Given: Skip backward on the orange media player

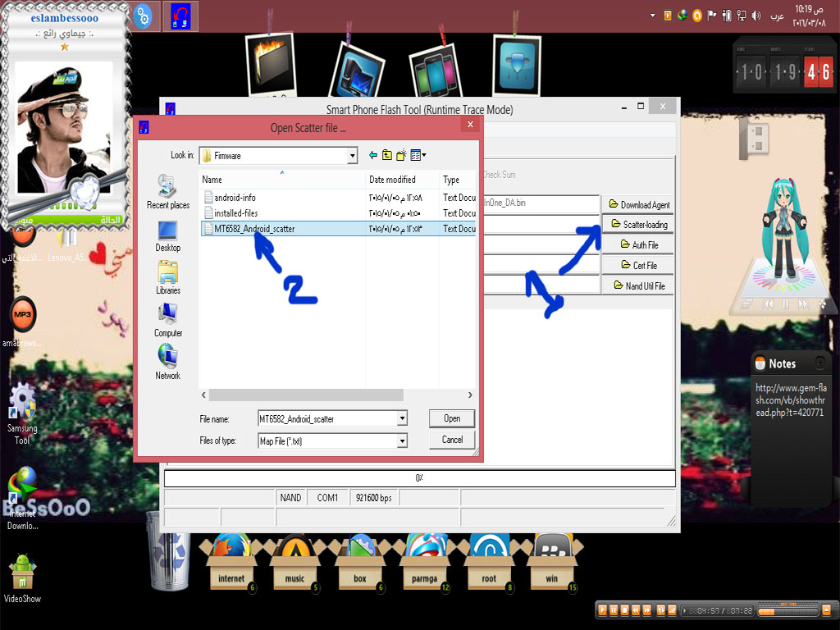Looking at the screenshot, I should 636,610.
